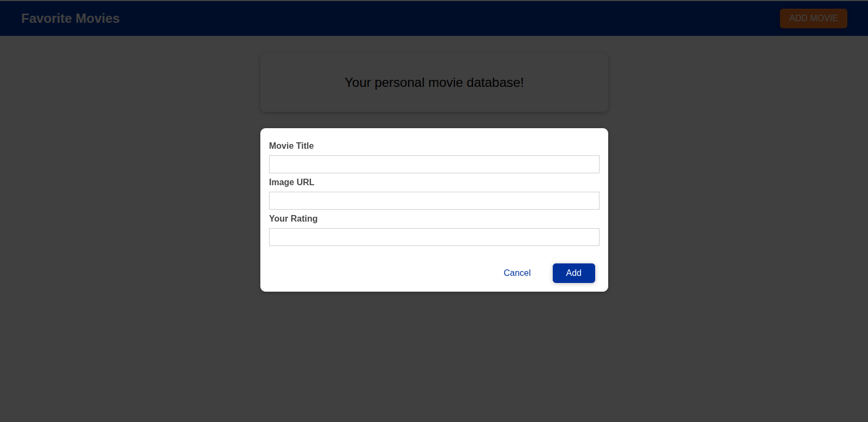Click the Image URL label

click(x=291, y=182)
